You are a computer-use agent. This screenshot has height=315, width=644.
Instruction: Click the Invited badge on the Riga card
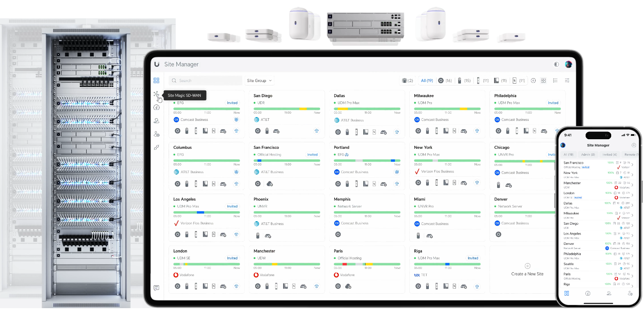click(x=473, y=258)
